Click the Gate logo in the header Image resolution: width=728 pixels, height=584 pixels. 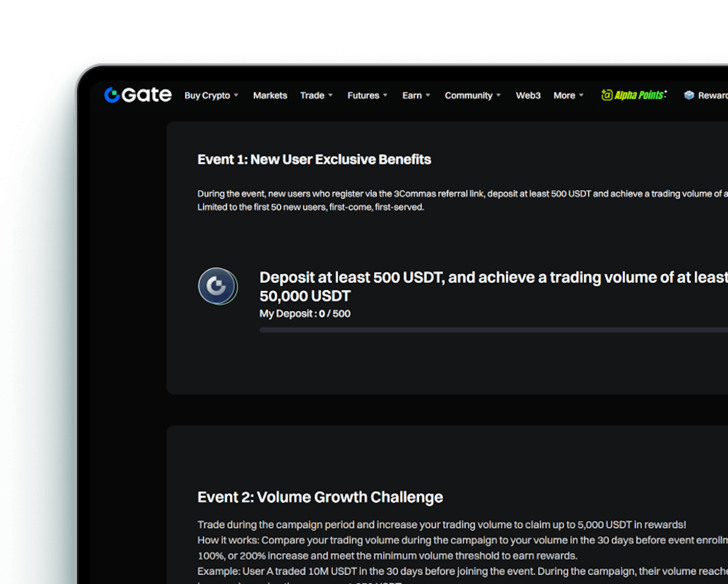(x=138, y=95)
